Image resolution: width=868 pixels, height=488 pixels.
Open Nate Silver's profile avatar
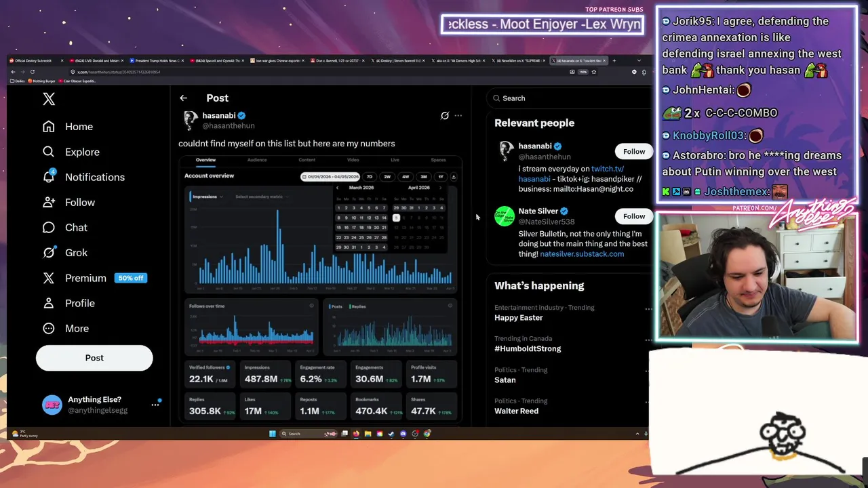pyautogui.click(x=505, y=216)
